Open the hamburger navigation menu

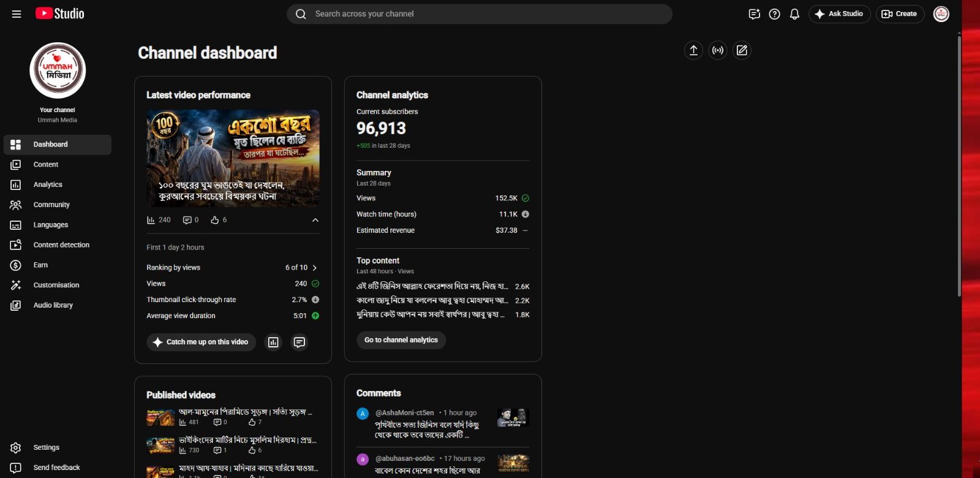(17, 14)
